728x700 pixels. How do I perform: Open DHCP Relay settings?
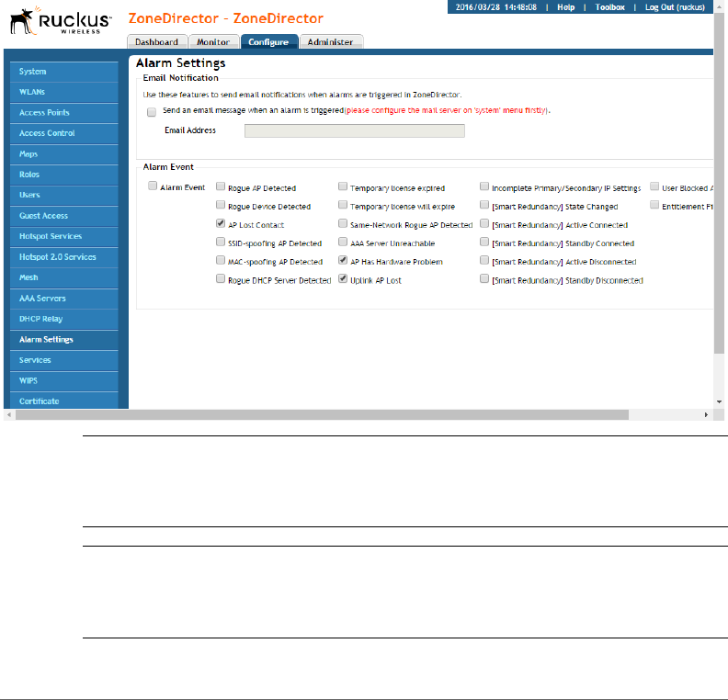[64, 319]
